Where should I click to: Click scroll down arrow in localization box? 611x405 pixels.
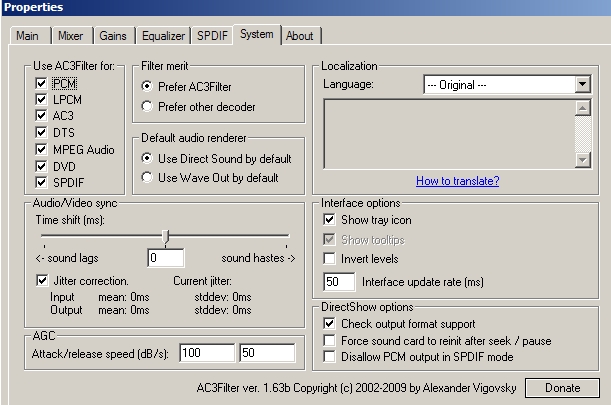point(583,160)
